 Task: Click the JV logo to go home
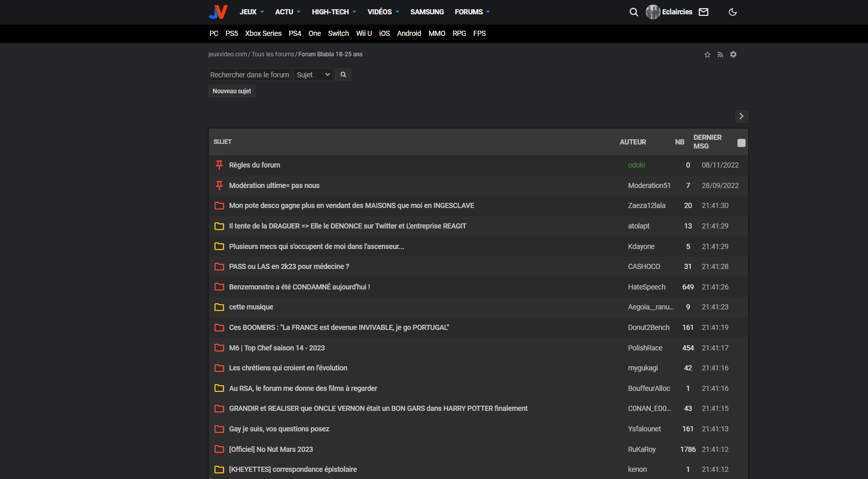pyautogui.click(x=217, y=12)
